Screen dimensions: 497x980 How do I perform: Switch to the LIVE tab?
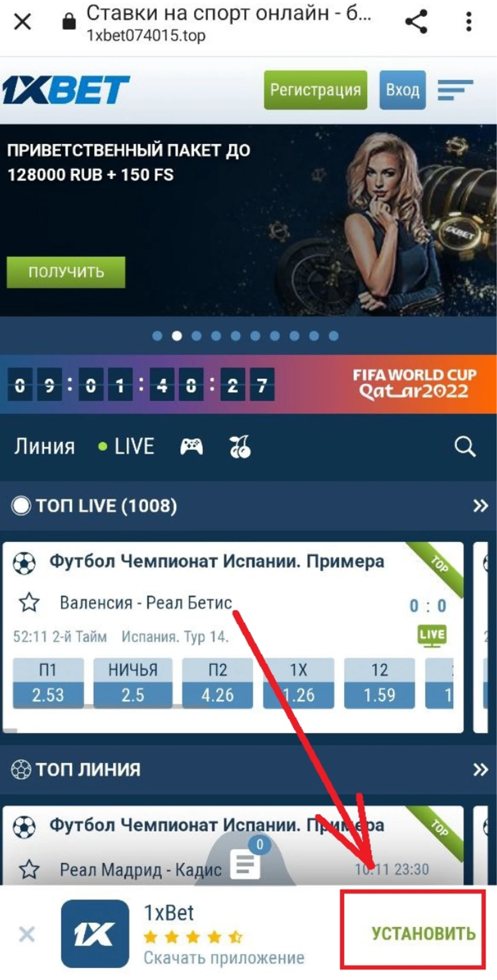126,446
